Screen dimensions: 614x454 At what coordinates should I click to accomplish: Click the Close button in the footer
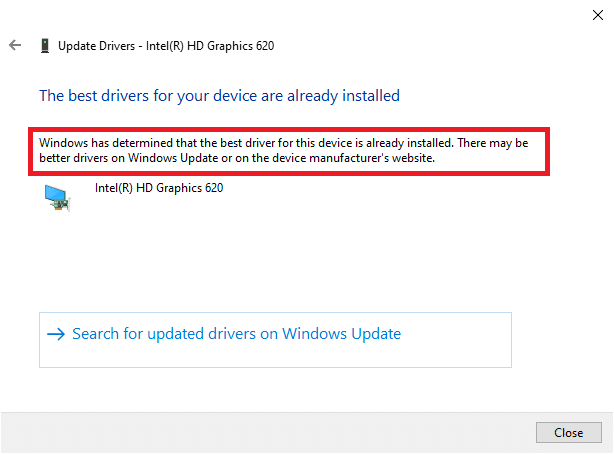coord(569,432)
